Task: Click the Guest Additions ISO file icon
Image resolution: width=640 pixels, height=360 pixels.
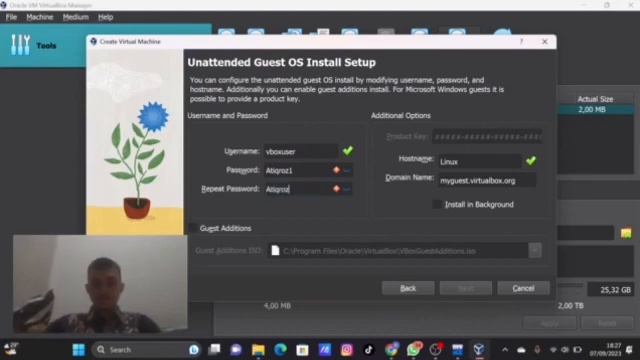Action: [275, 250]
